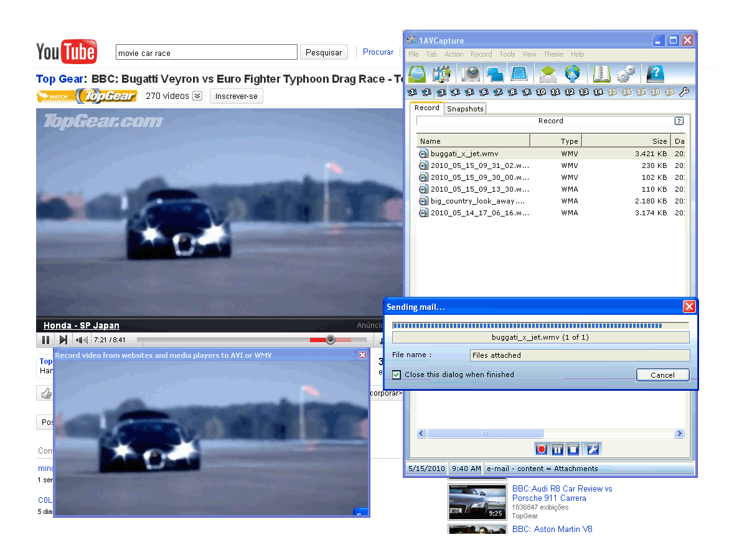The height and width of the screenshot is (560, 747).
Task: Expand the 270 vídeos dropdown arrow
Action: 197,96
